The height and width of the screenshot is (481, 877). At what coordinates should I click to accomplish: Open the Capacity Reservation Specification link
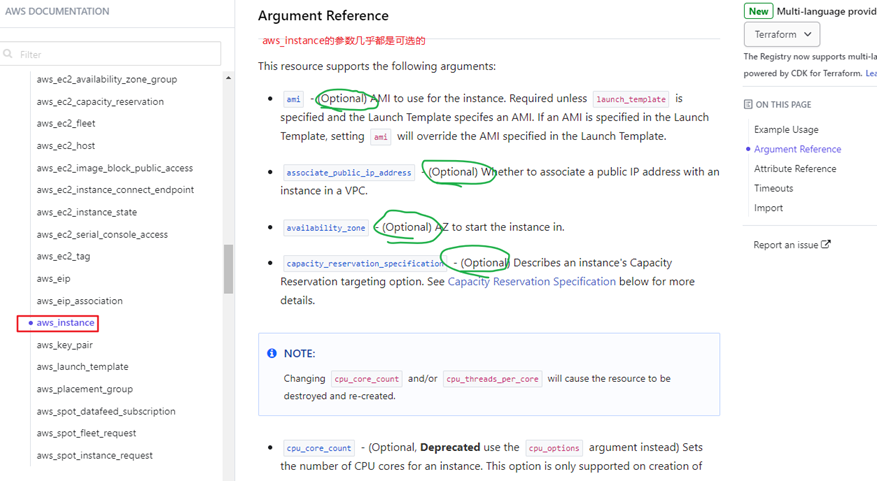pos(531,281)
